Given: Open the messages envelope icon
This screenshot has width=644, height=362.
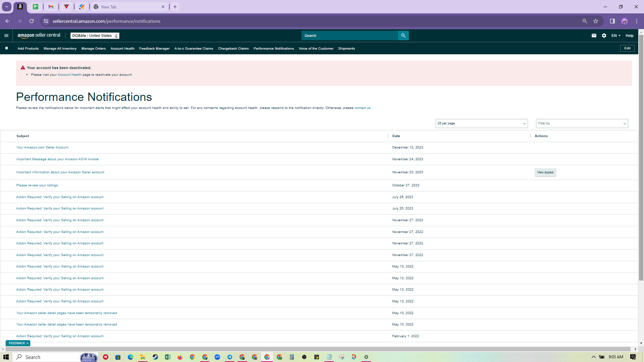Looking at the screenshot, I should click(x=594, y=36).
